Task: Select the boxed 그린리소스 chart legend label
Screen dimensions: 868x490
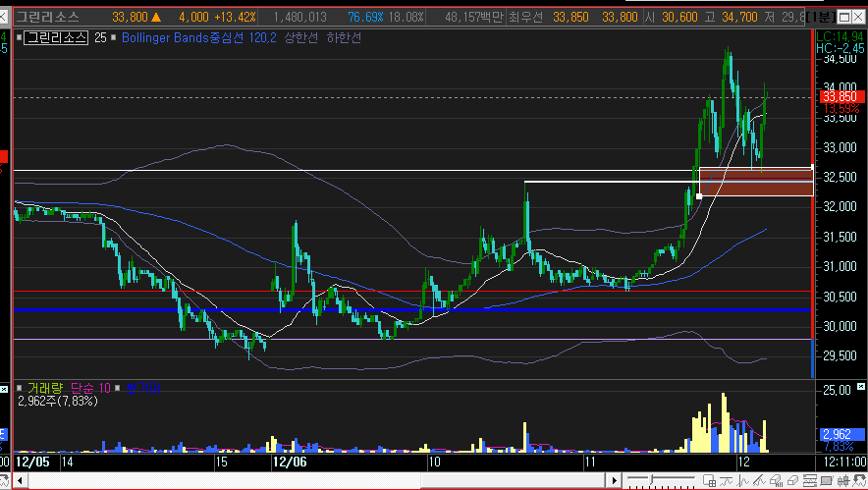Action: tap(56, 37)
